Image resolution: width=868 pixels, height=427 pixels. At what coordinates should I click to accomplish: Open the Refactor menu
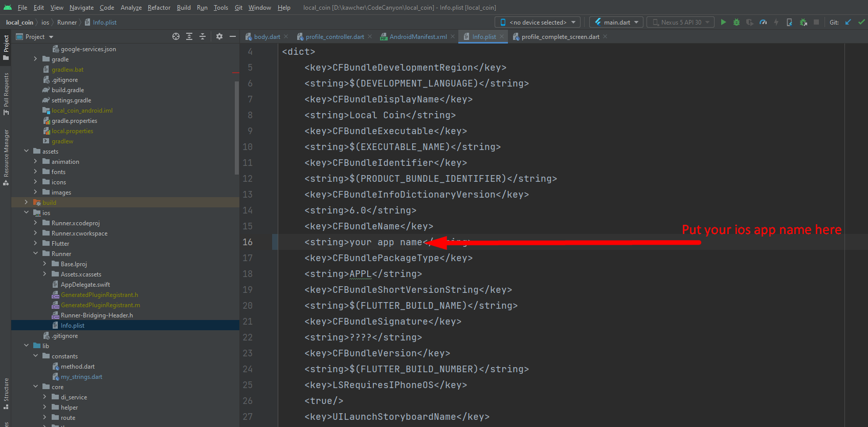click(159, 8)
